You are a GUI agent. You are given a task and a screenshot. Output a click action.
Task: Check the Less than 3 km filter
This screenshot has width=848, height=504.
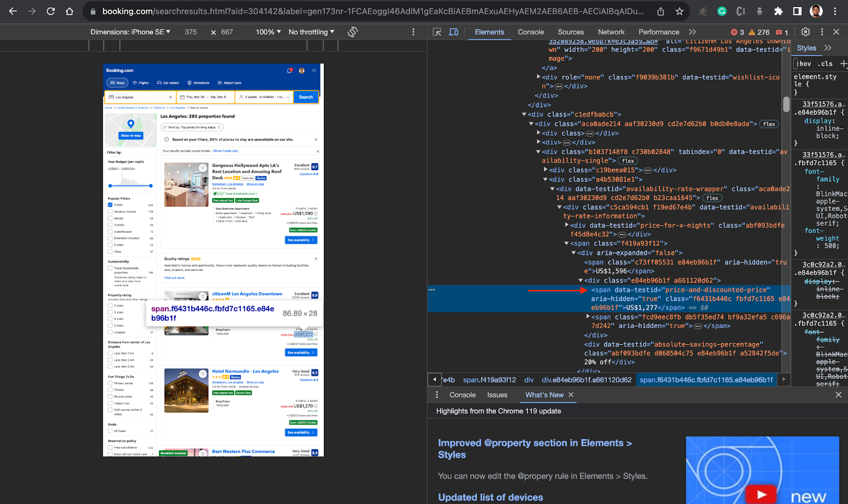tap(110, 360)
